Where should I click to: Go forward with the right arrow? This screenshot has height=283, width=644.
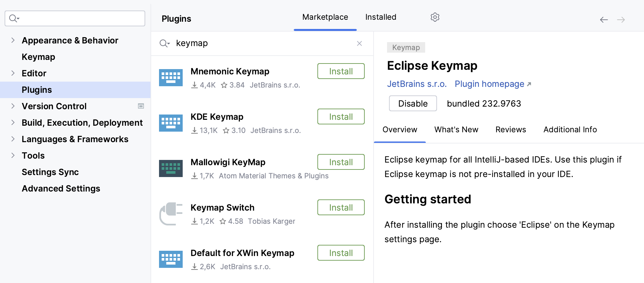tap(621, 20)
